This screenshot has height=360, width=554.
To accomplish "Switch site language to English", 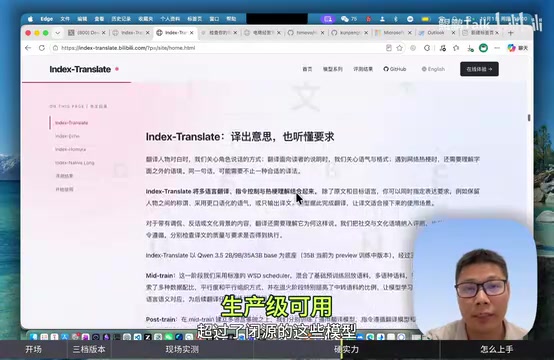I will click(x=433, y=69).
